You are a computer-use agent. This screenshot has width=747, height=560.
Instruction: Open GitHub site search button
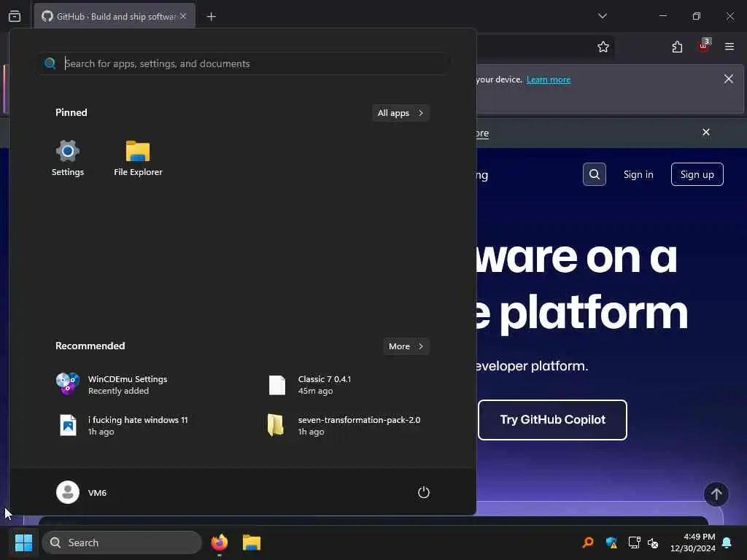594,174
